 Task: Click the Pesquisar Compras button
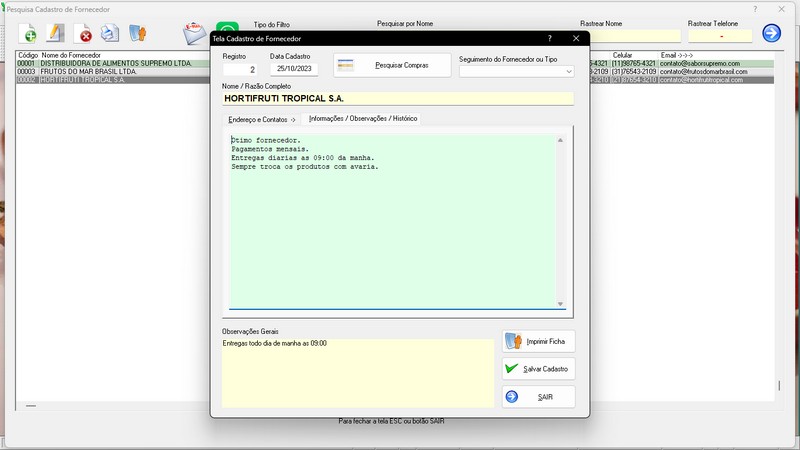click(x=392, y=65)
